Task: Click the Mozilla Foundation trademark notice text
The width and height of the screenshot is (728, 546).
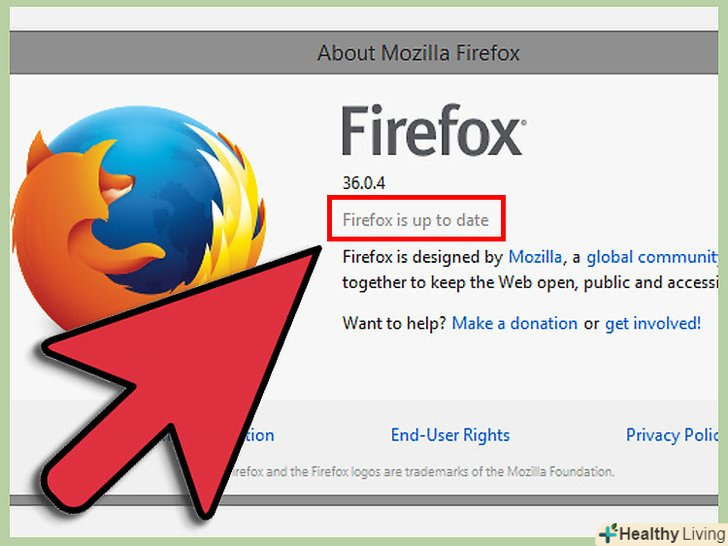Action: pyautogui.click(x=422, y=472)
